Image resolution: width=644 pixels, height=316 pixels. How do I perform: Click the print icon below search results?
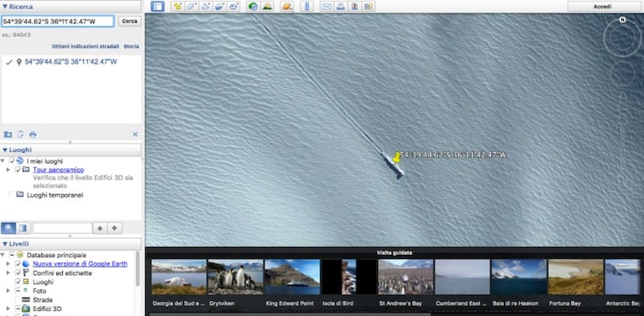[x=33, y=134]
